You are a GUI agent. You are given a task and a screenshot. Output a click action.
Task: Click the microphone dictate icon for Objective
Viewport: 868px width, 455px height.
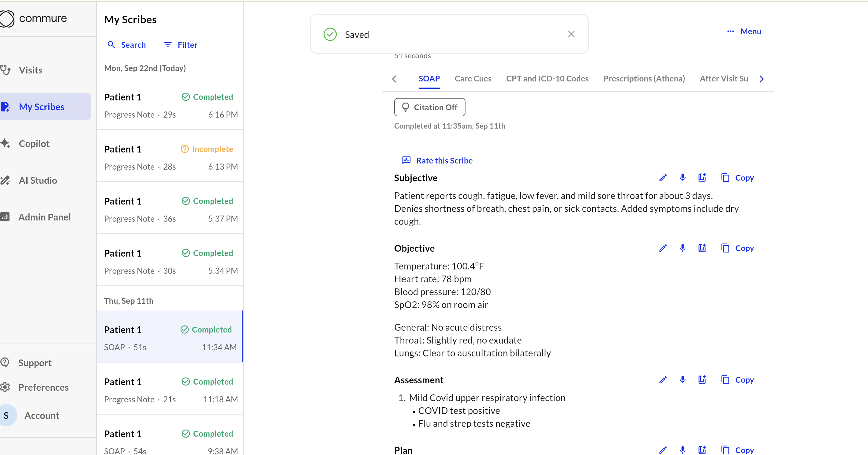682,248
